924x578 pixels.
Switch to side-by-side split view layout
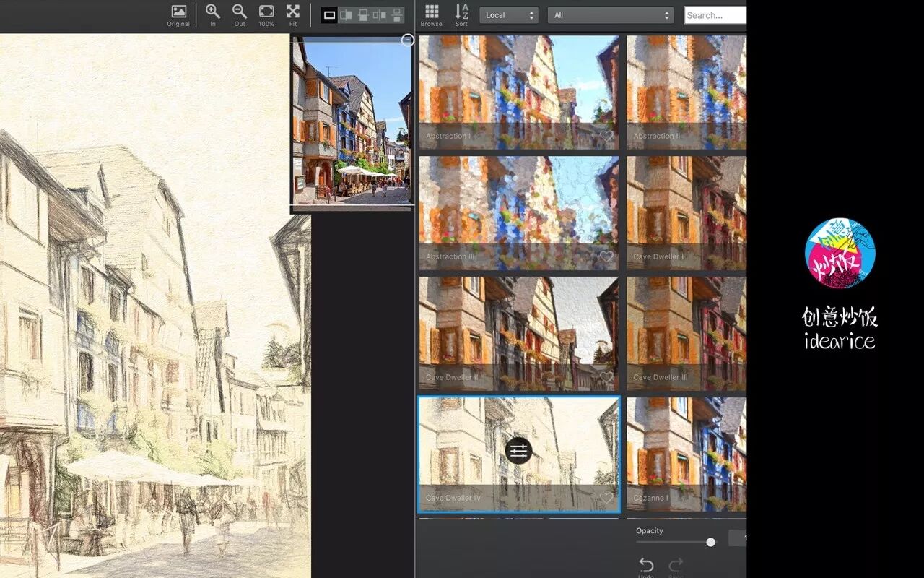point(346,15)
